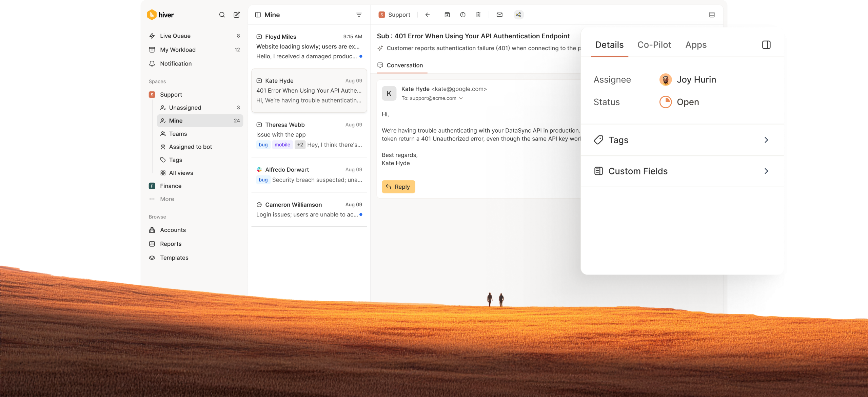Expand recipient dropdown next to support@acme.com
This screenshot has width=868, height=397.
pyautogui.click(x=461, y=98)
